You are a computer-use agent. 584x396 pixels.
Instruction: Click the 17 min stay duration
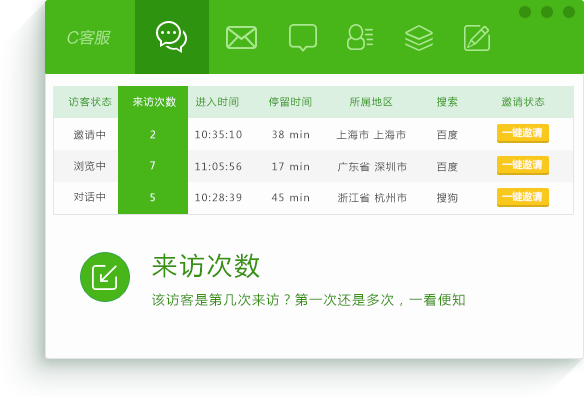click(291, 166)
